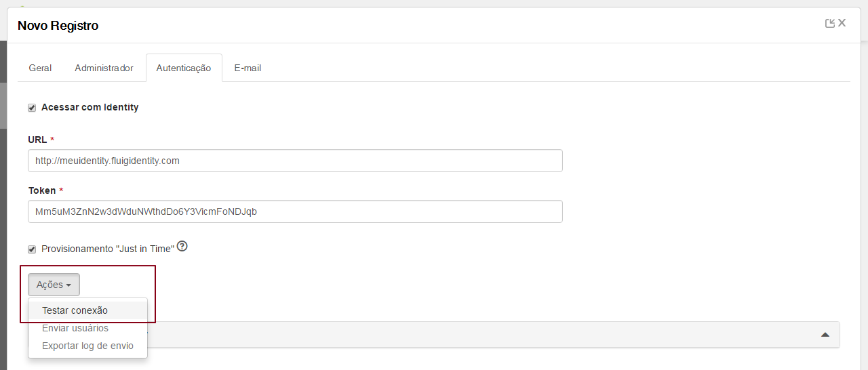
Task: Uncheck Provisionamento "Just in Time" checkbox
Action: click(32, 249)
